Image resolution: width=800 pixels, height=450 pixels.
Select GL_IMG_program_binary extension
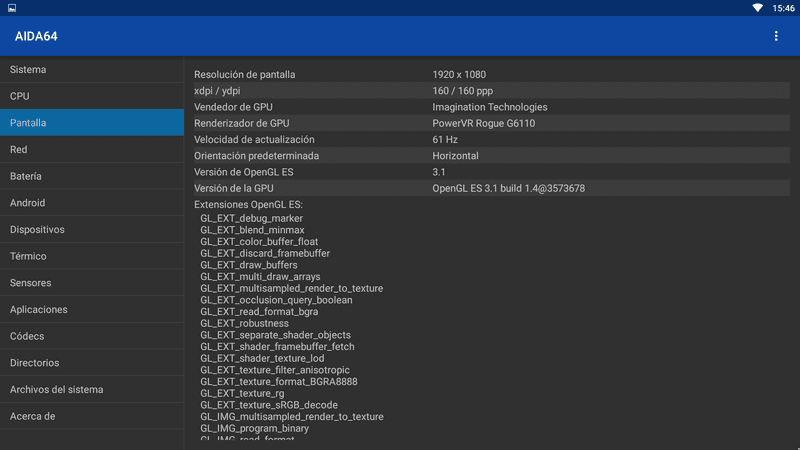254,429
